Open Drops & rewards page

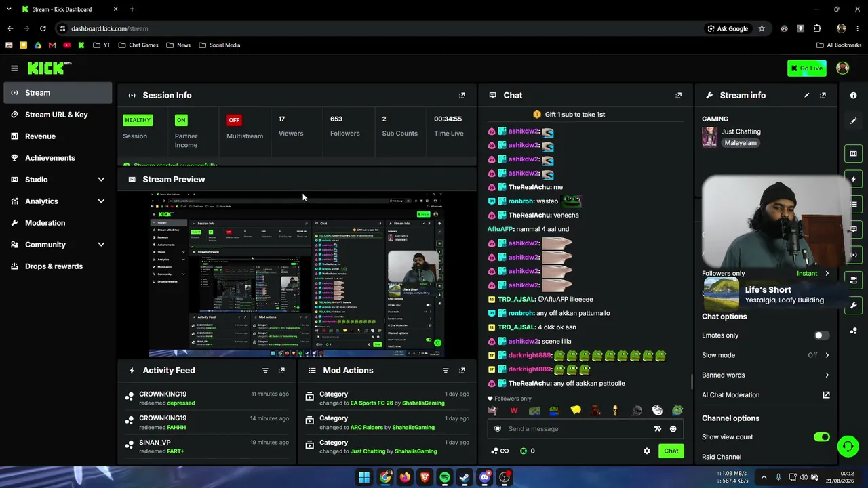pyautogui.click(x=58, y=266)
